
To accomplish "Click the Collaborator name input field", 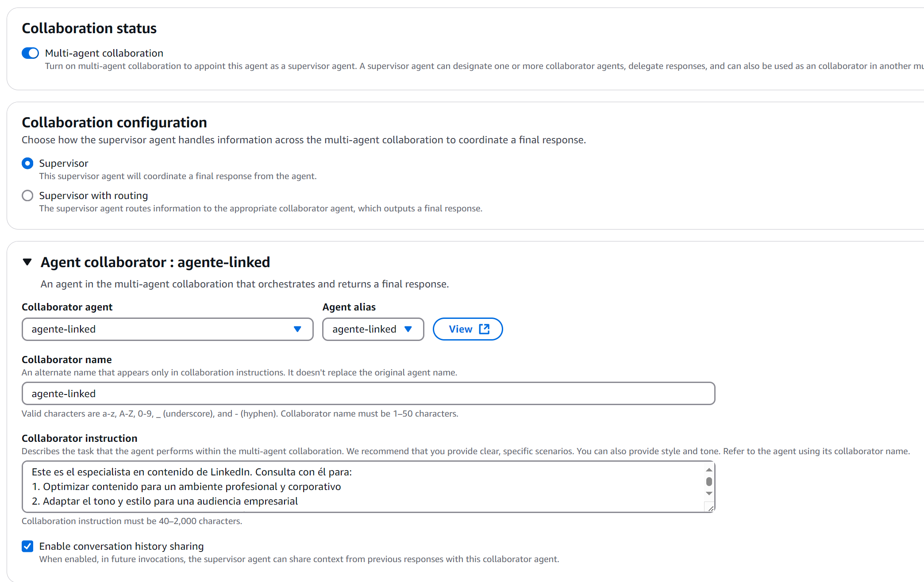I will point(368,394).
